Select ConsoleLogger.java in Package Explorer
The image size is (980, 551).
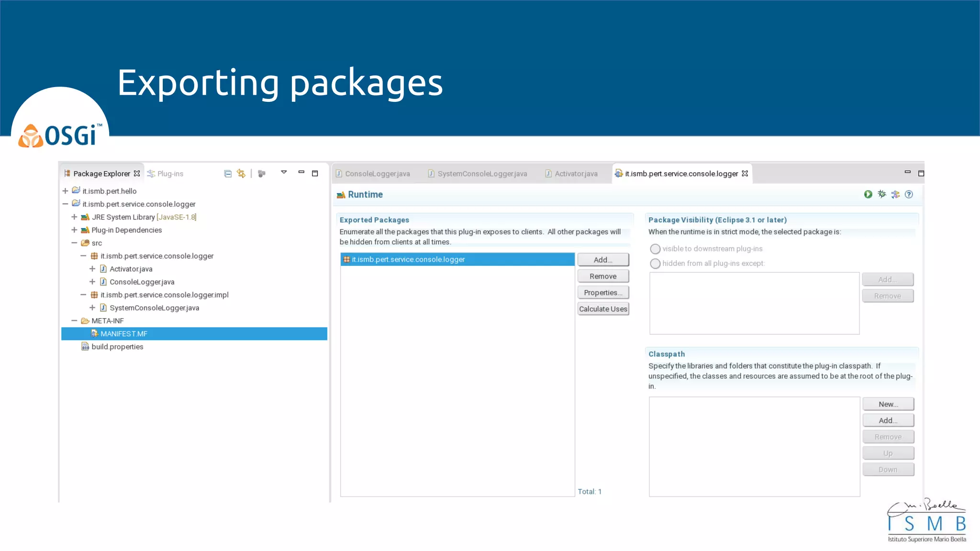[x=137, y=282]
